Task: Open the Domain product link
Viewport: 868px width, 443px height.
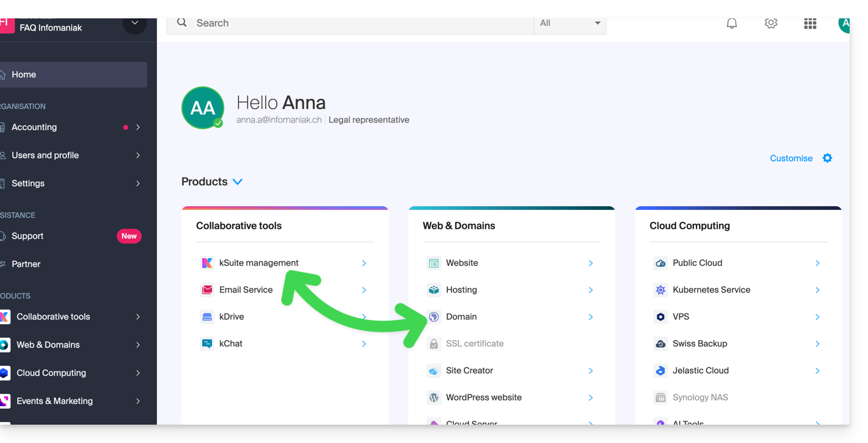Action: click(x=461, y=317)
